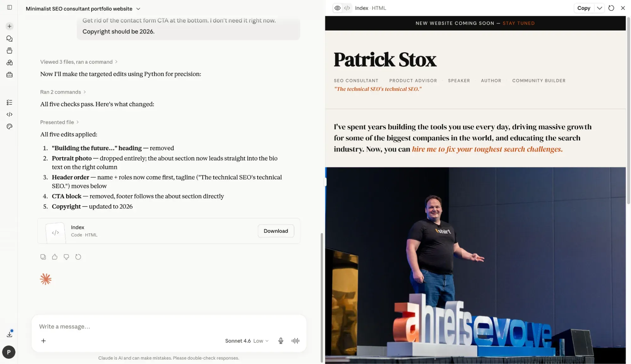This screenshot has height=364, width=631.
Task: Open the briefcase icon in sidebar
Action: 9,75
